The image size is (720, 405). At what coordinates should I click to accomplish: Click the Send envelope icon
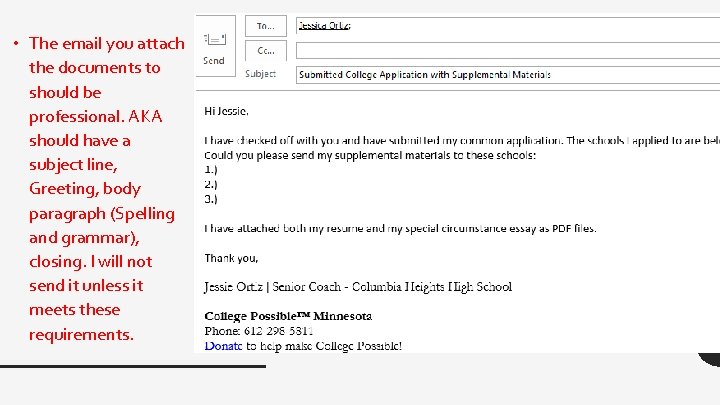(215, 39)
